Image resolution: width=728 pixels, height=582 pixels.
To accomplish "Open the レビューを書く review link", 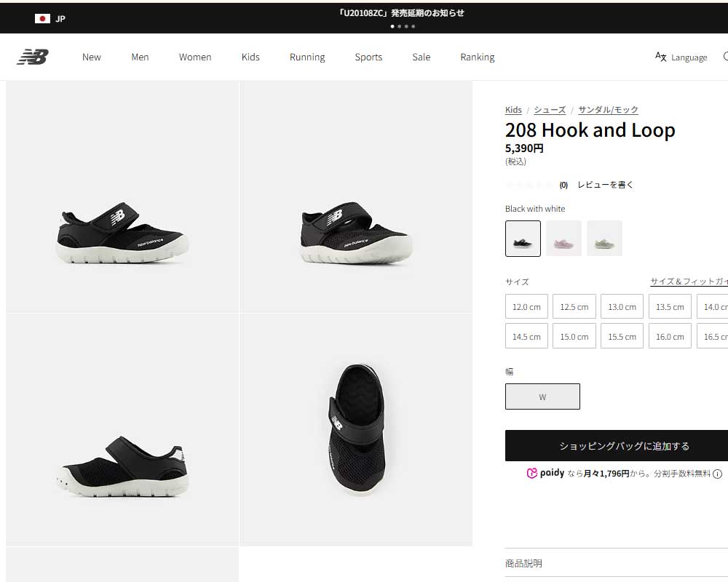I will 605,185.
